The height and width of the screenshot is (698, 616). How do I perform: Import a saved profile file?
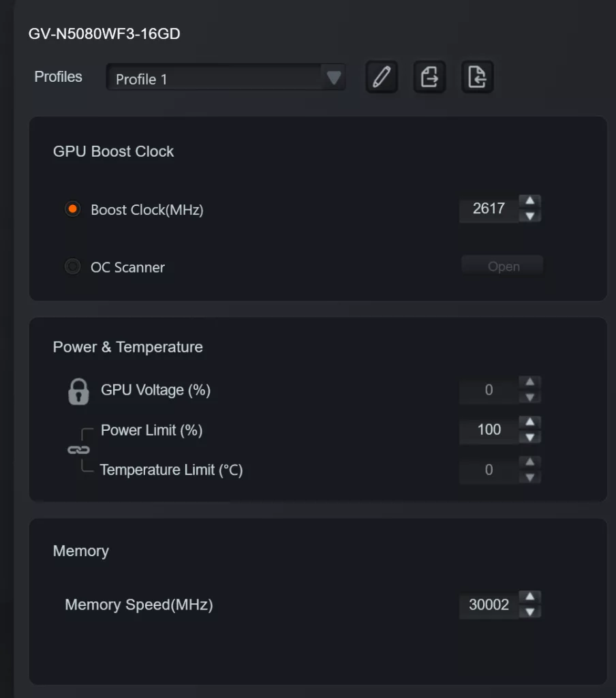click(x=477, y=77)
